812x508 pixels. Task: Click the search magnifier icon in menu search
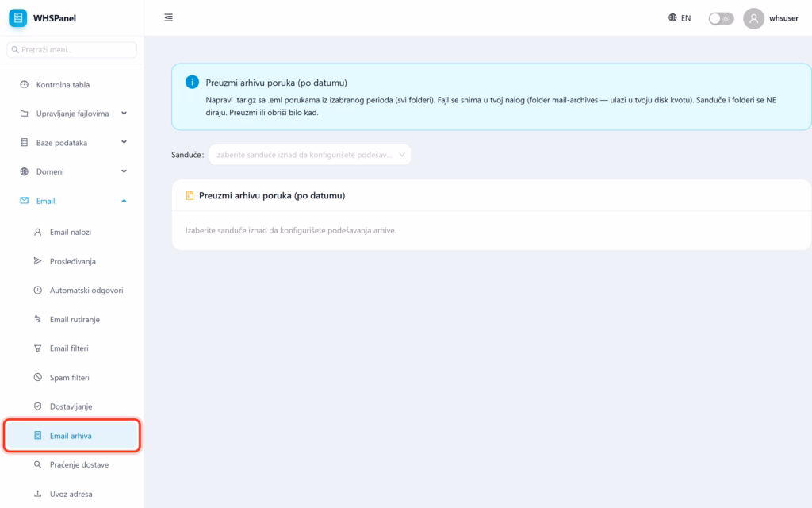pyautogui.click(x=15, y=50)
